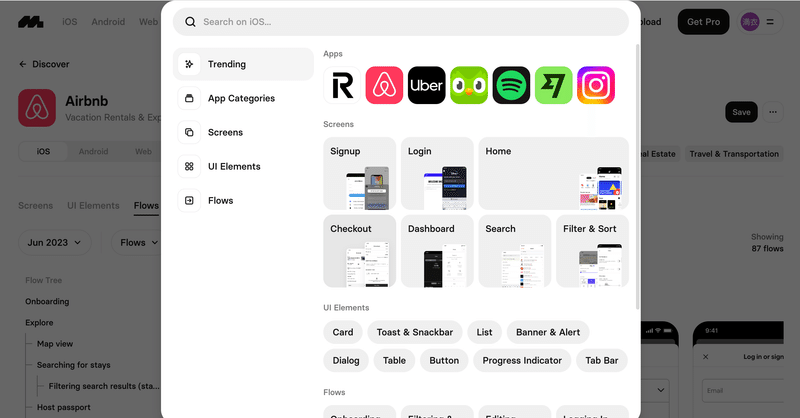Switch to the Flows tab on the Airbnb page
This screenshot has height=418, width=800.
[146, 206]
